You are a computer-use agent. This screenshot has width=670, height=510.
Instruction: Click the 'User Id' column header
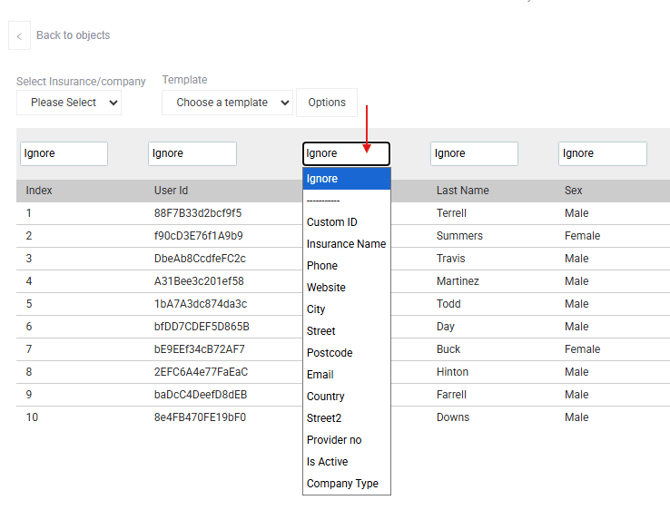(171, 191)
